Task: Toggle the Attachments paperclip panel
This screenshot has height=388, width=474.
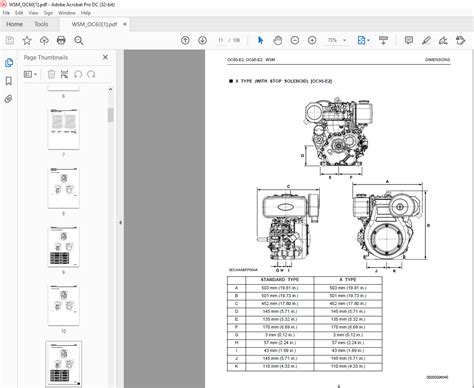Action: click(x=8, y=99)
